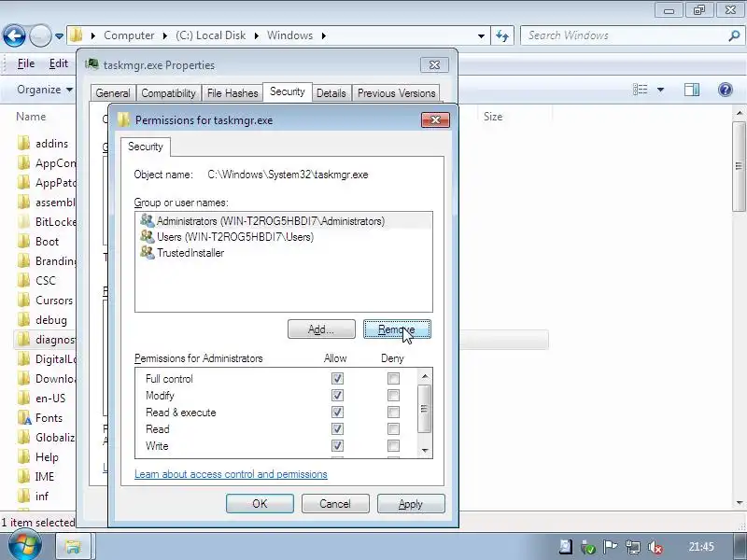747x560 pixels.
Task: Select Security tab in Permissions dialog
Action: [146, 147]
